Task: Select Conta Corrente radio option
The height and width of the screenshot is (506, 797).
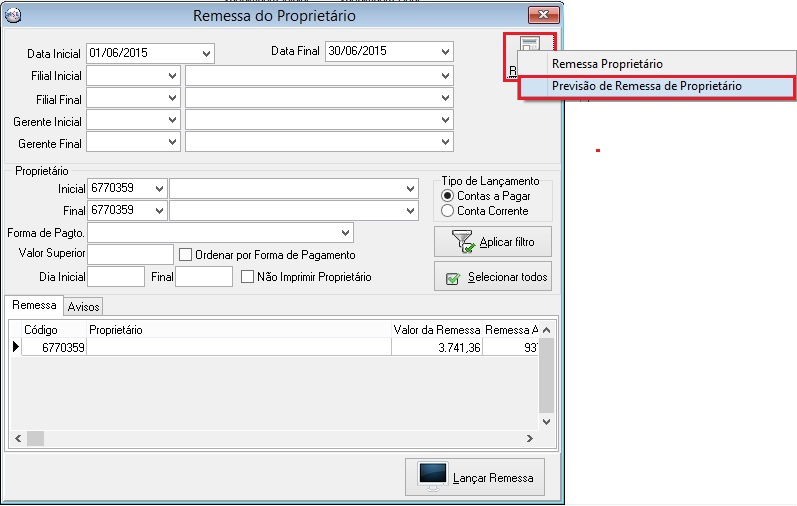Action: pyautogui.click(x=447, y=211)
